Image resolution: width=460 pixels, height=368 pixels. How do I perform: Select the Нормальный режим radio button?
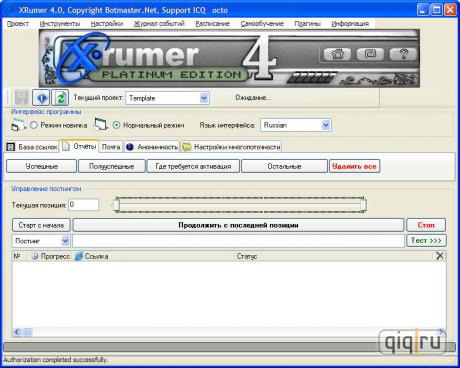(x=116, y=125)
